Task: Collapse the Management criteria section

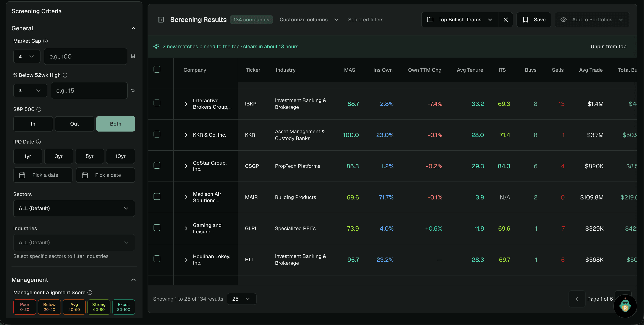Action: tap(133, 280)
